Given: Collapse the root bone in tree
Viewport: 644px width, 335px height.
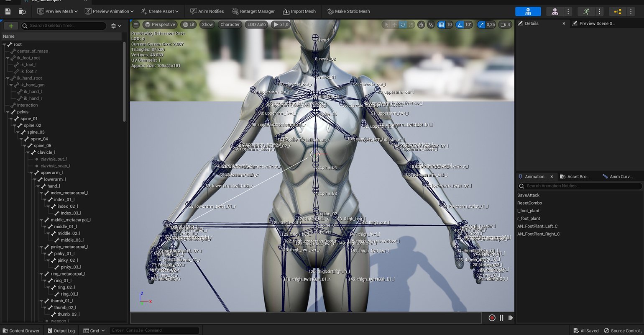Looking at the screenshot, I should [5, 44].
